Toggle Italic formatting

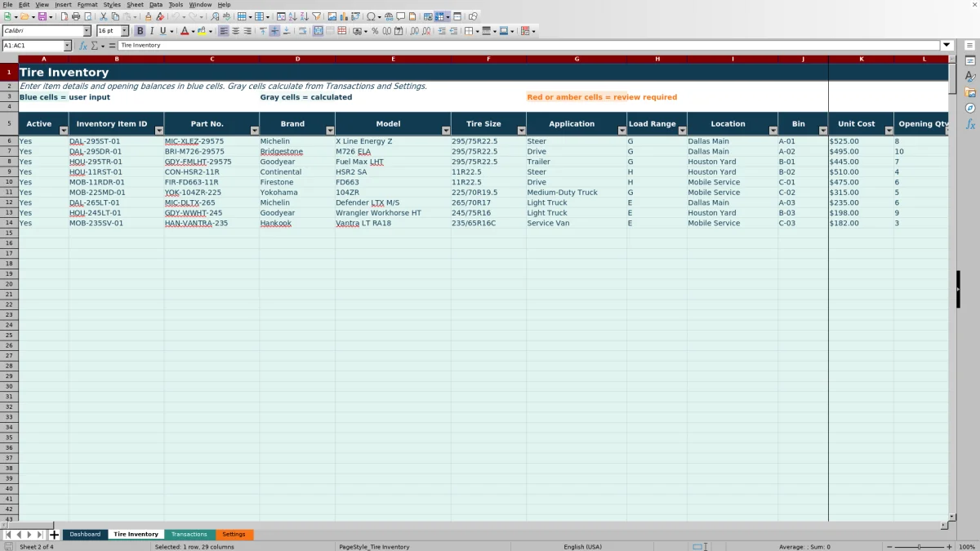(x=151, y=31)
